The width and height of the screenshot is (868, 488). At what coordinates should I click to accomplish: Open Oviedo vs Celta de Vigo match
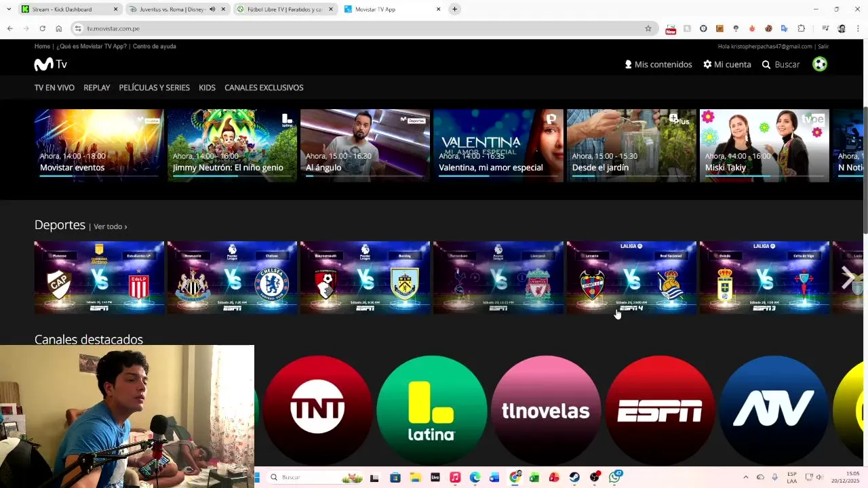click(x=764, y=277)
